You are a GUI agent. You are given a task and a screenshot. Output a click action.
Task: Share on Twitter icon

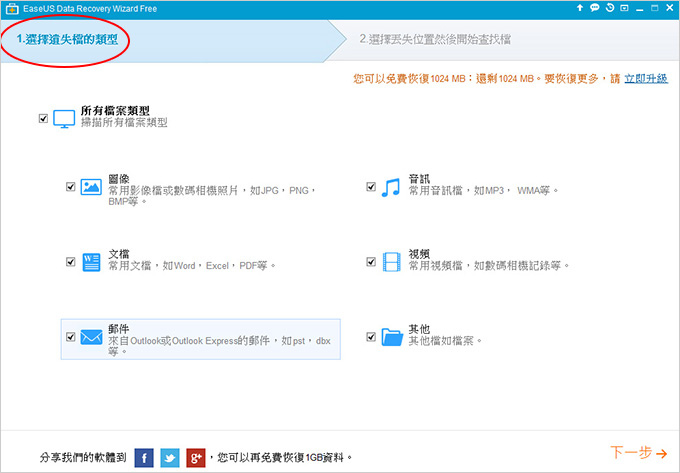170,458
